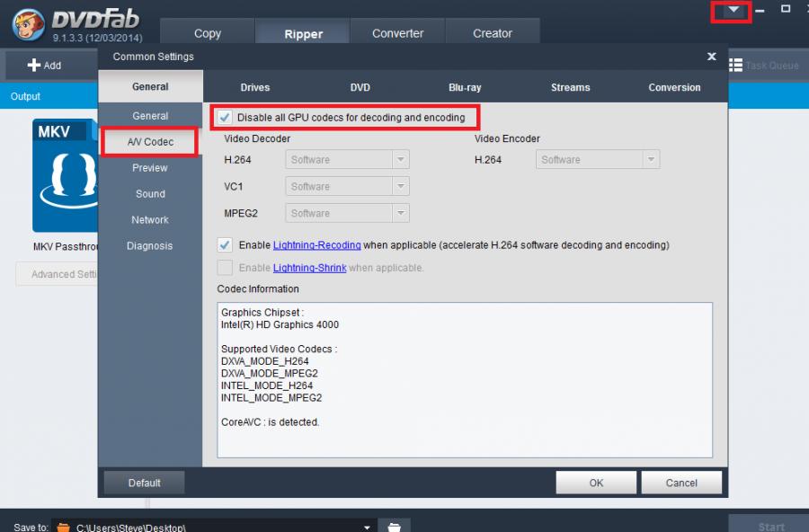Select Preview in the settings sidebar
809x532 pixels.
(150, 168)
